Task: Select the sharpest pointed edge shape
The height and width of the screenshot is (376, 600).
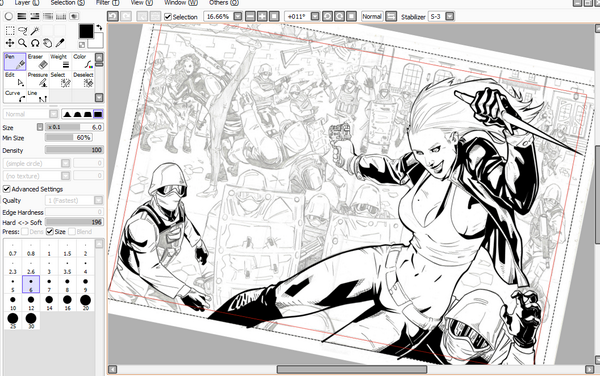Action: pos(67,114)
